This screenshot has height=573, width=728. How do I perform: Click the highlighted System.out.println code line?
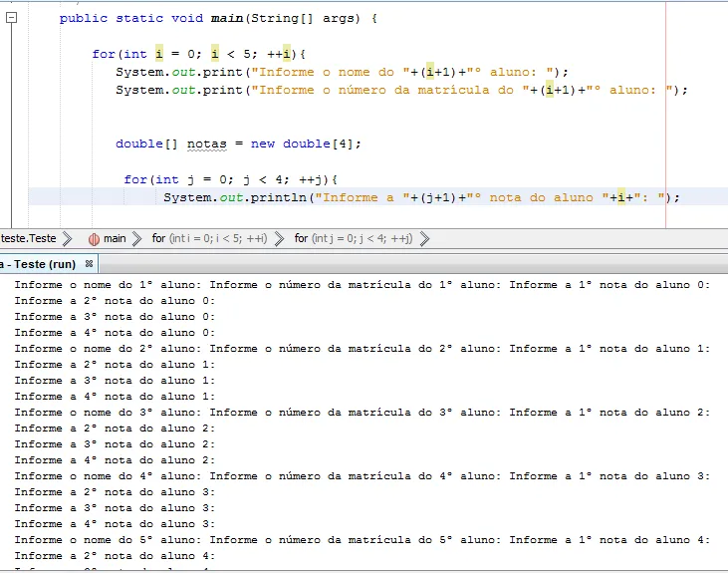pyautogui.click(x=421, y=197)
